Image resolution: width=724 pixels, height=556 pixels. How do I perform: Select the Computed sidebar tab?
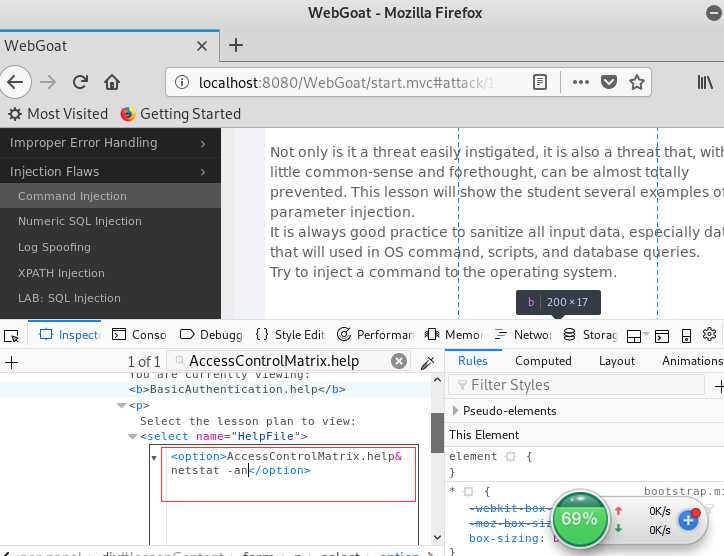(x=543, y=361)
